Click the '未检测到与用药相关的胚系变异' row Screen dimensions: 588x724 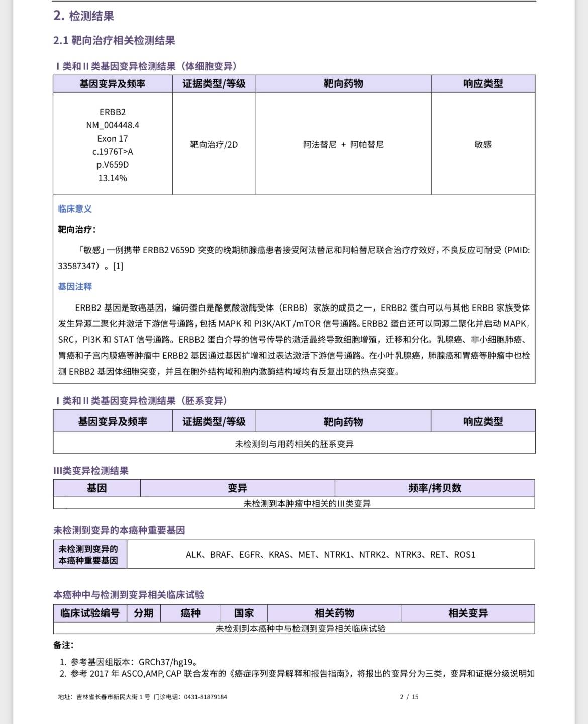pos(294,444)
